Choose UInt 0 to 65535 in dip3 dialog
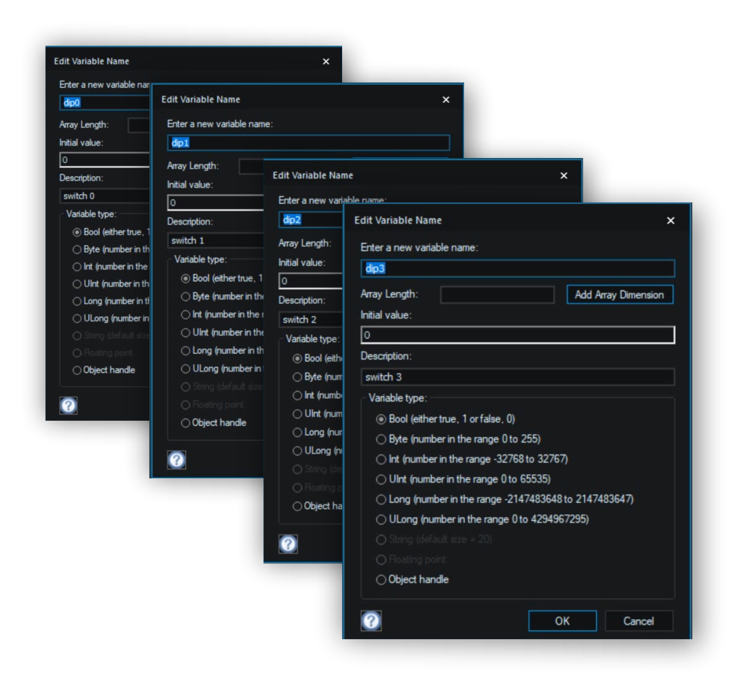Screen dimensions: 752x700 click(x=463, y=479)
